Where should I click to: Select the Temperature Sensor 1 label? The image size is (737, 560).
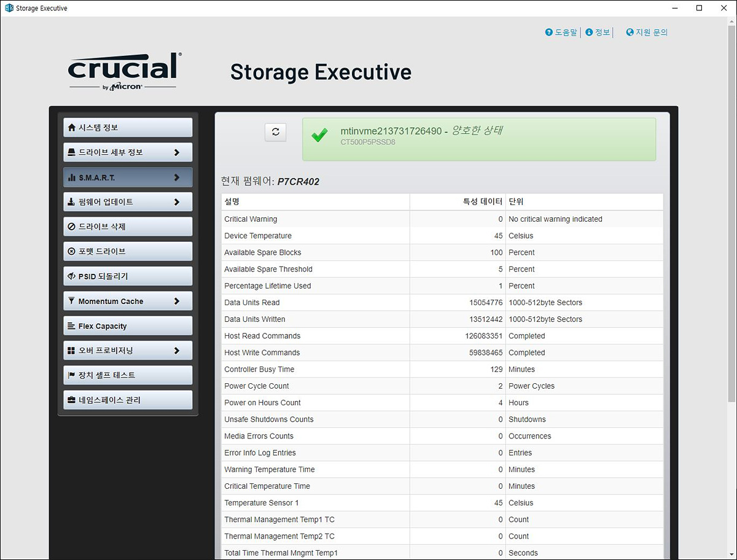(262, 503)
